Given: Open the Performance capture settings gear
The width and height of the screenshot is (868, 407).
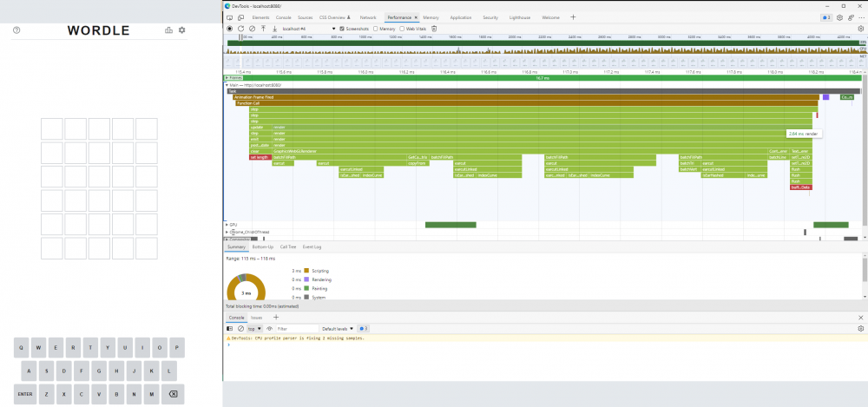Looking at the screenshot, I should click(861, 29).
